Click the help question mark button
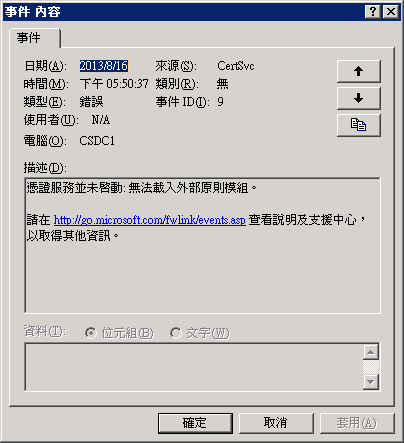Image resolution: width=404 pixels, height=443 pixels. [373, 12]
